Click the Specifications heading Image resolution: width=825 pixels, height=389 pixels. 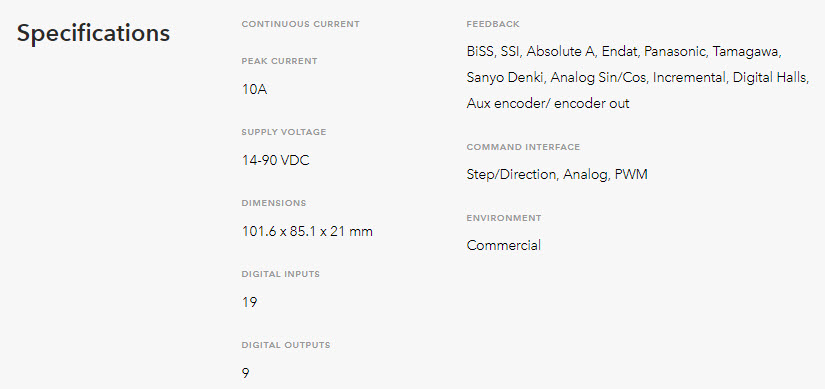click(93, 34)
